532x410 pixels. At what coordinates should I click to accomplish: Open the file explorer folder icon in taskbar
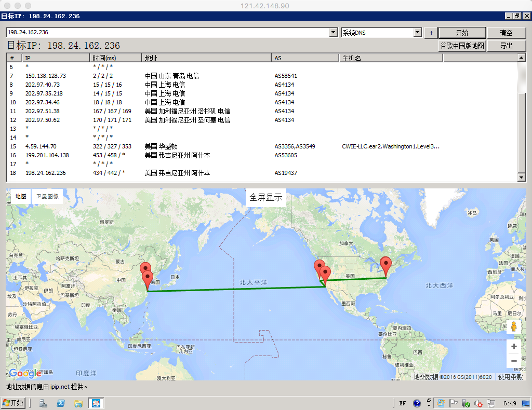[78, 403]
